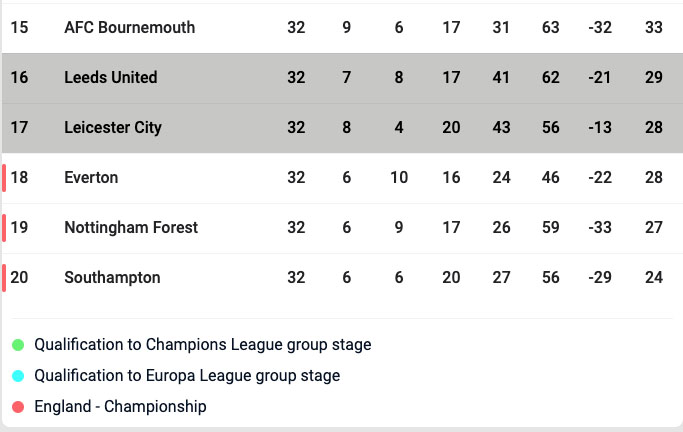This screenshot has height=432, width=683.
Task: Select the Southampton team name
Action: tap(112, 278)
